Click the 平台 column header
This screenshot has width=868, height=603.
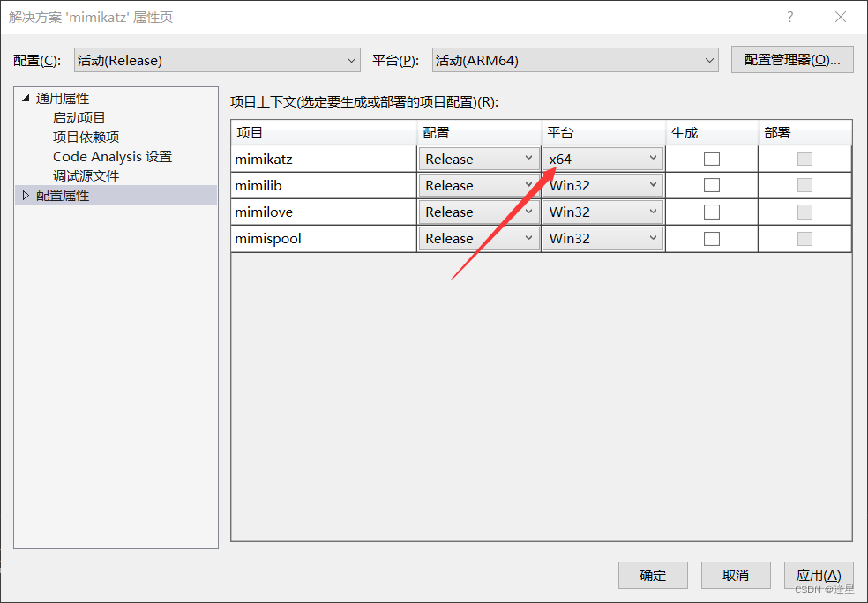tap(602, 133)
